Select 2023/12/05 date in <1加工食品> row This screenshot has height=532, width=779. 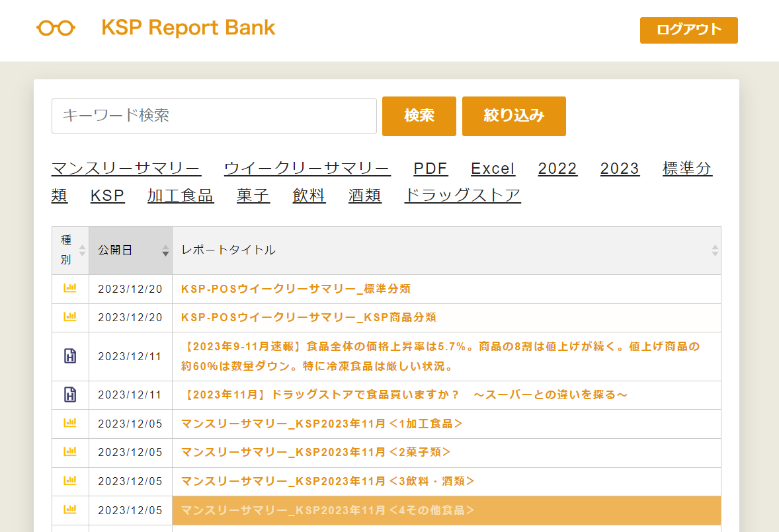130,424
